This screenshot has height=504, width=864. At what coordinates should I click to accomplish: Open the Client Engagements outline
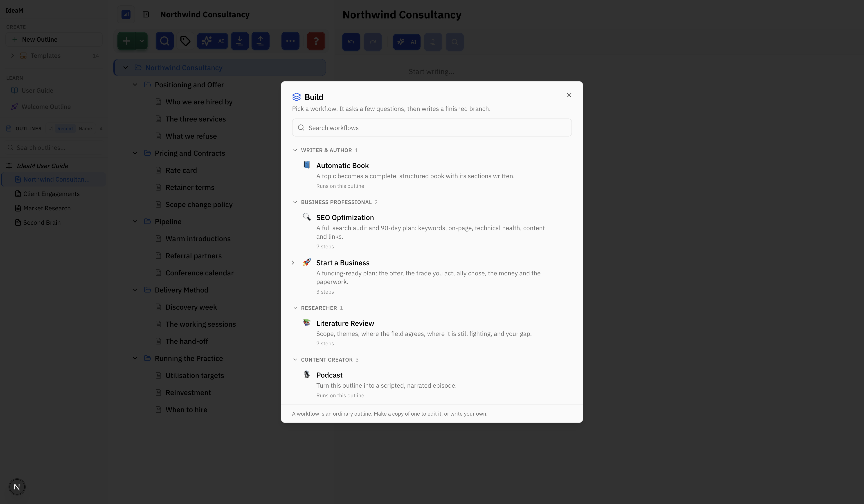52,194
